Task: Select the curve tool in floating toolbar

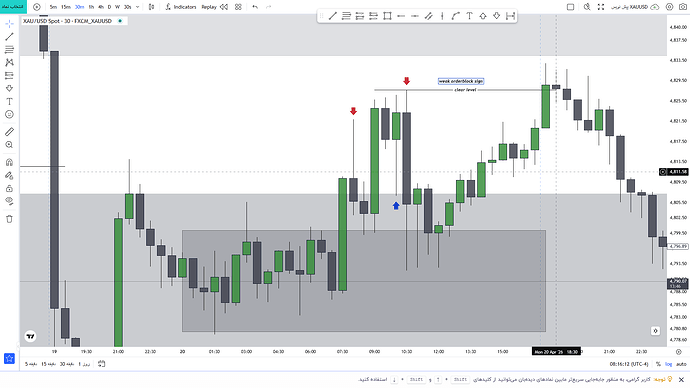Action: coord(455,16)
